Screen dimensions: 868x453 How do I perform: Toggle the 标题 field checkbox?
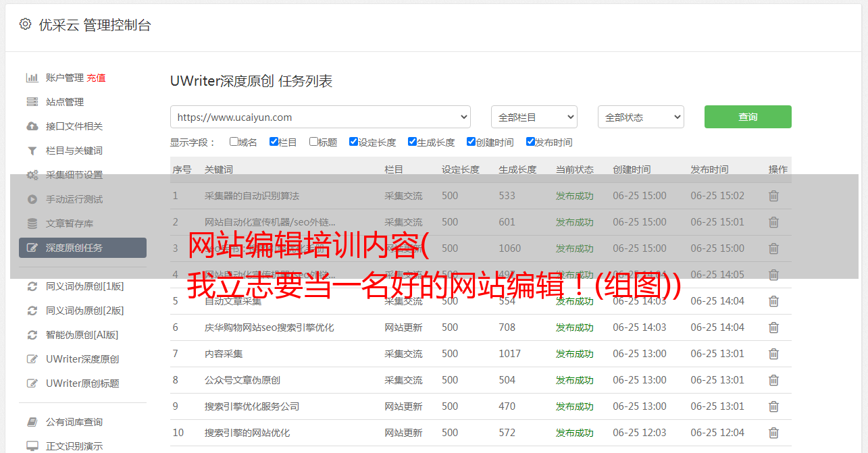click(313, 142)
